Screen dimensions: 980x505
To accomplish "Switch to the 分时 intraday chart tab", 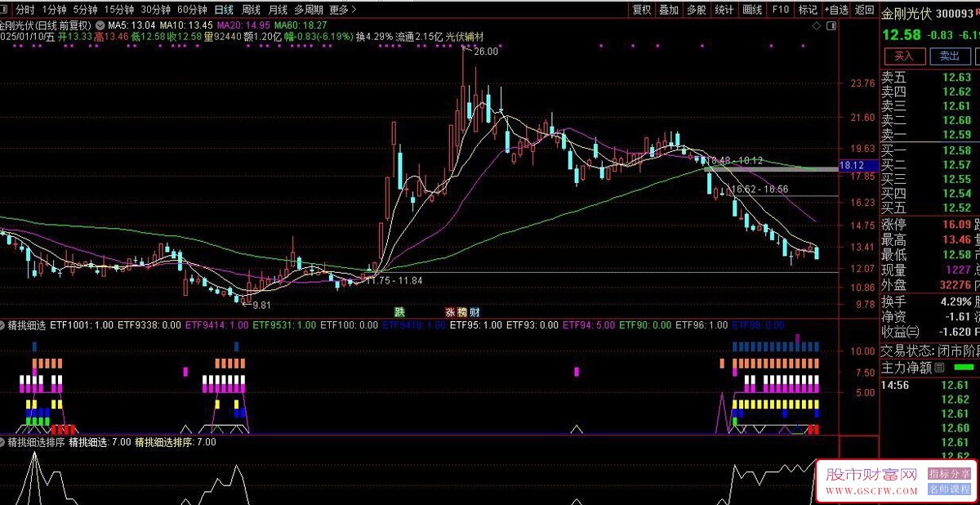I will pos(25,10).
